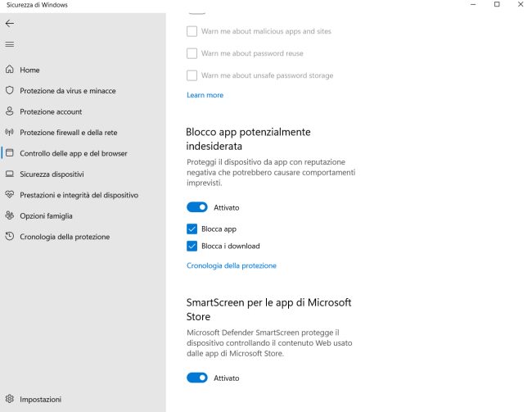Disable the Blocco app potenzialmente indesiderata toggle
This screenshot has height=412, width=532.
(196, 207)
